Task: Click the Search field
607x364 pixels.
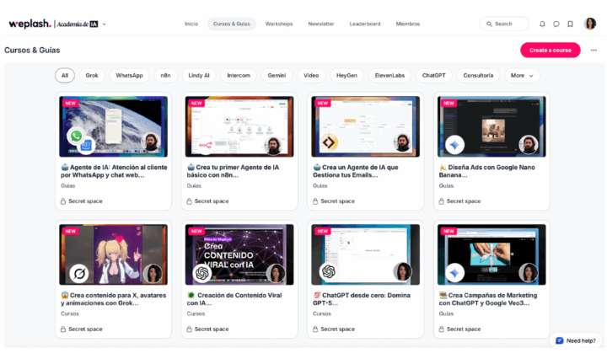Action: tap(503, 24)
